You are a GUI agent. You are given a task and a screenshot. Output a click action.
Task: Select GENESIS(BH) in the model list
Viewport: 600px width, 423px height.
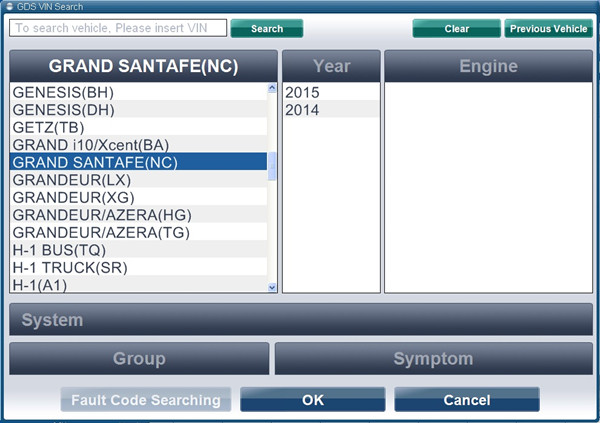click(139, 92)
